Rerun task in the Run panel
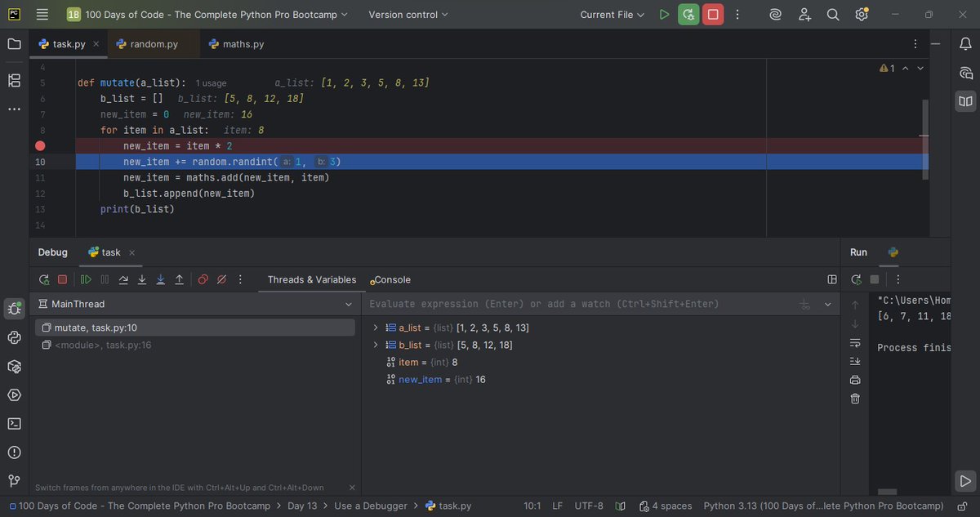980x517 pixels. coord(855,279)
